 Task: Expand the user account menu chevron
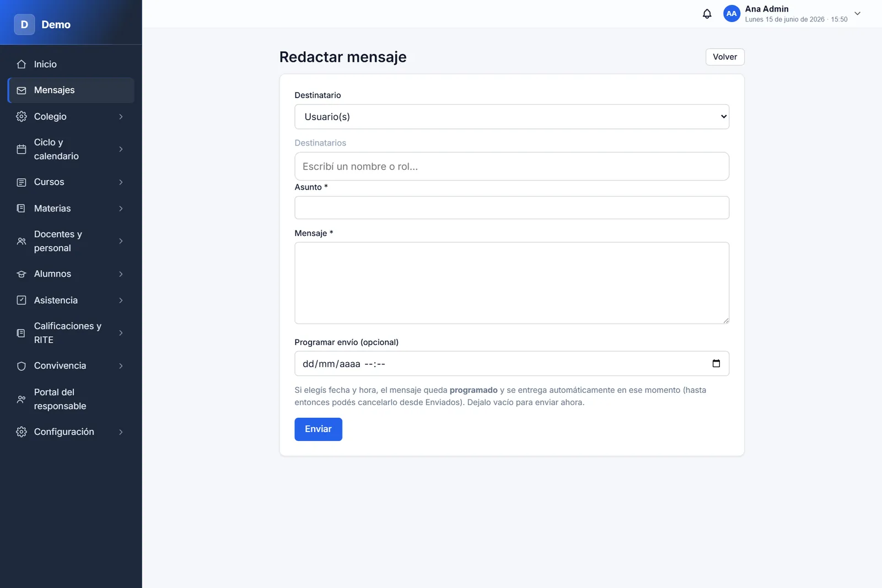tap(857, 14)
